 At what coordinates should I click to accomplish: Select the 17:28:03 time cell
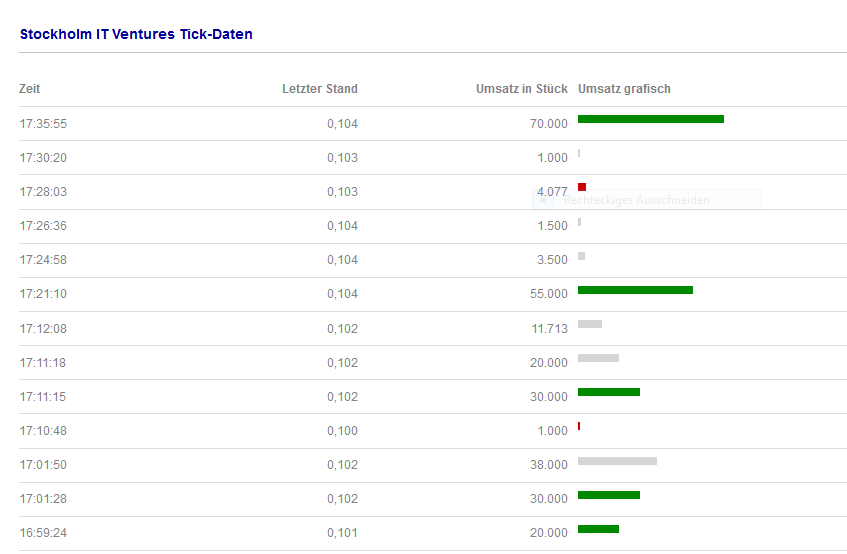tap(43, 192)
